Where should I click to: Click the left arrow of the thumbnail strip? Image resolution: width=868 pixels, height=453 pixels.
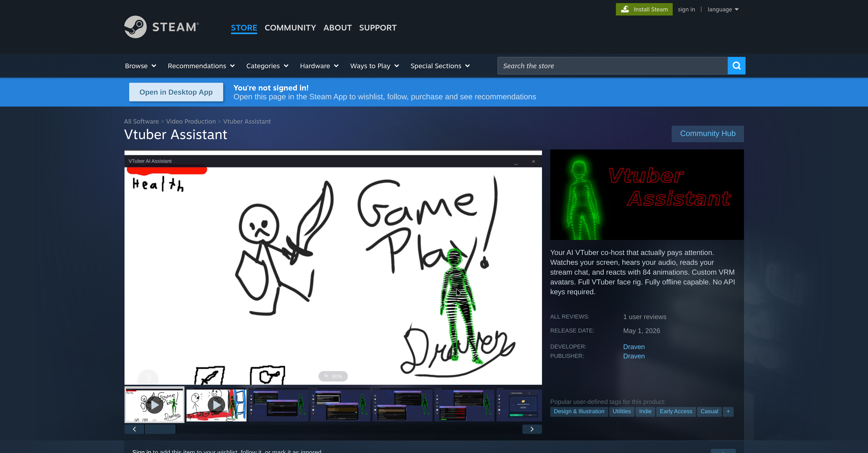coord(134,429)
